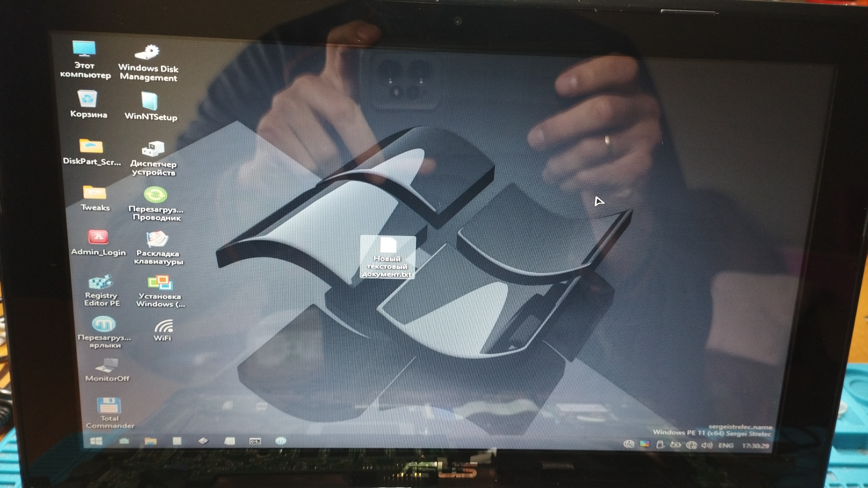Open the Этот компьютер icon
The image size is (868, 488).
[x=85, y=50]
